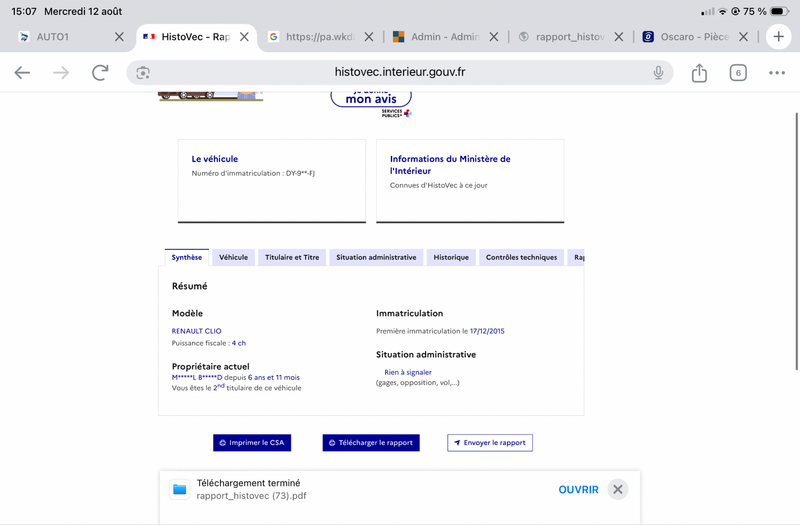The height and width of the screenshot is (525, 800).
Task: Open the Contrôles techniques tab
Action: tap(521, 258)
